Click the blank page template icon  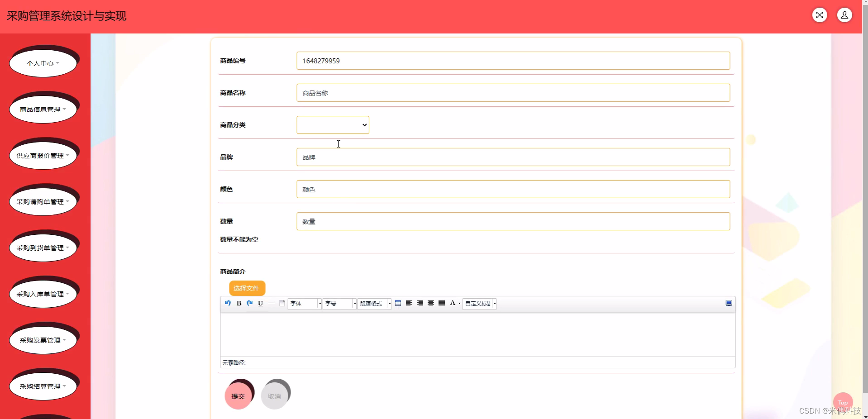pos(282,303)
